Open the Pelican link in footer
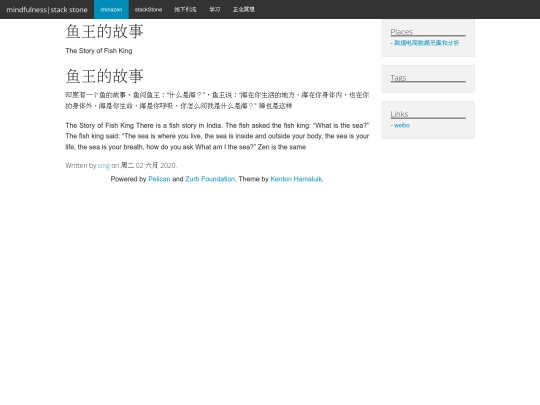The height and width of the screenshot is (405, 540). (159, 179)
